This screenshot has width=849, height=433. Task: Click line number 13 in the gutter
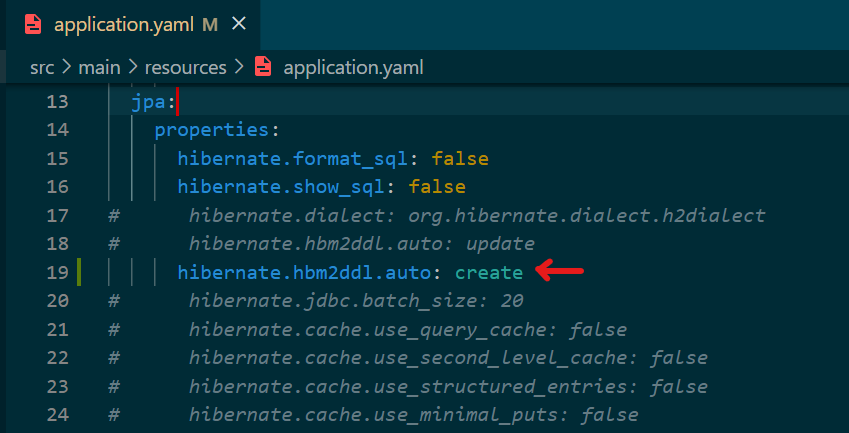click(58, 102)
